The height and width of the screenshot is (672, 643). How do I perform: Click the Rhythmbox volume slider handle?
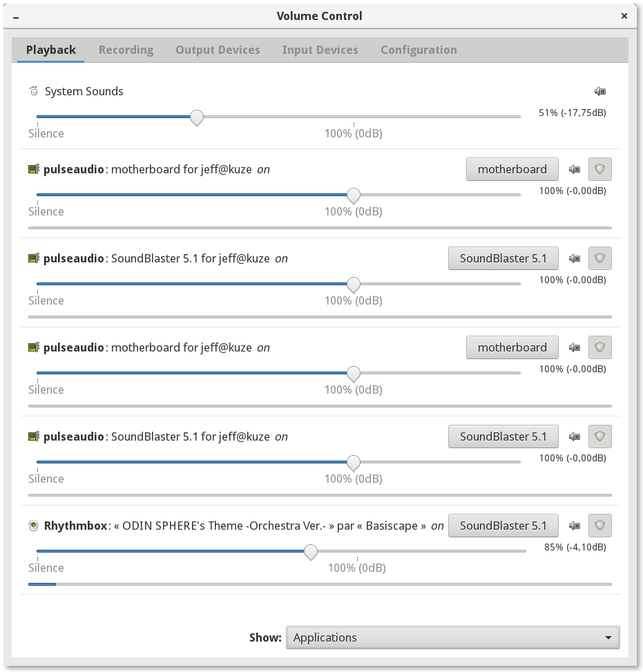[x=311, y=552]
